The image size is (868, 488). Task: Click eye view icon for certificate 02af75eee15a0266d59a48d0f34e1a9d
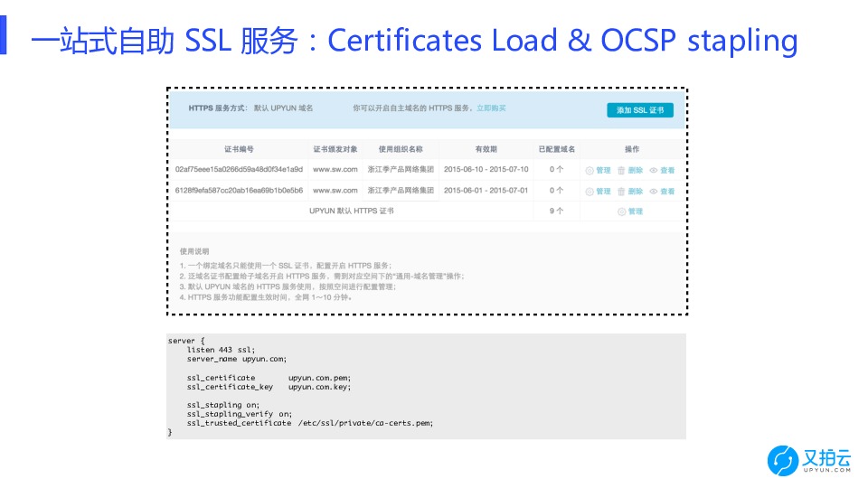coord(653,171)
